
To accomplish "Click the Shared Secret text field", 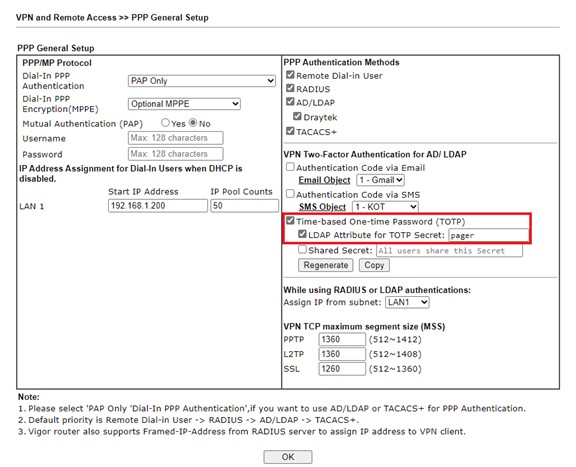I will tap(449, 251).
